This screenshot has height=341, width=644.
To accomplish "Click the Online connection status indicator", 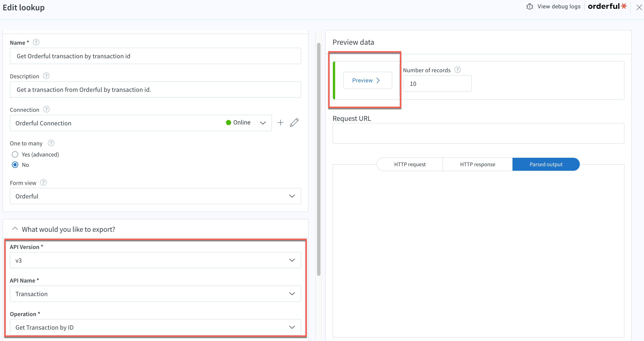I will coord(238,122).
